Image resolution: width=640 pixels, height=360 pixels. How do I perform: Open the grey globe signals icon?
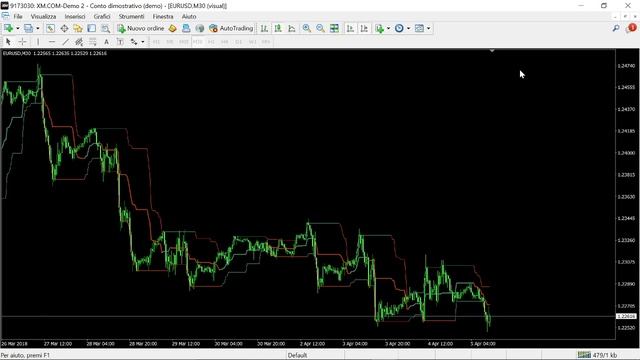[x=200, y=28]
